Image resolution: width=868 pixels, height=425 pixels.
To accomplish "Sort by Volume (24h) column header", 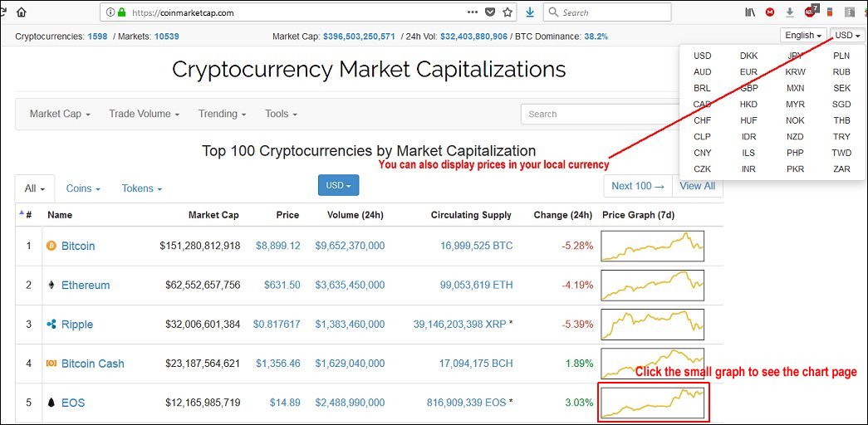I will (x=355, y=215).
